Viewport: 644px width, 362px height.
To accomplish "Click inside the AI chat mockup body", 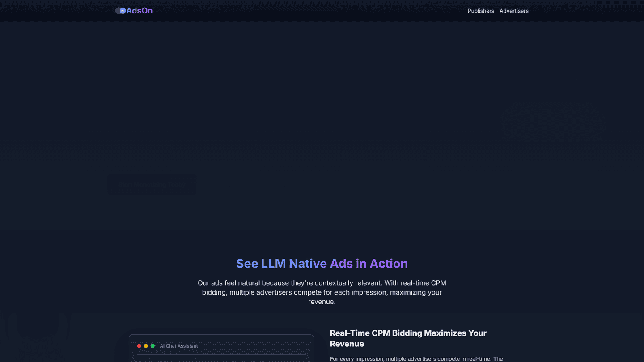I will click(221, 358).
